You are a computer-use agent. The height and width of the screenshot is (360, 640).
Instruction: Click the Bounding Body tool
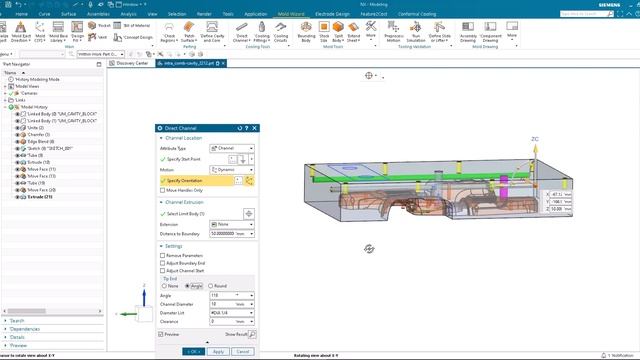[x=306, y=32]
